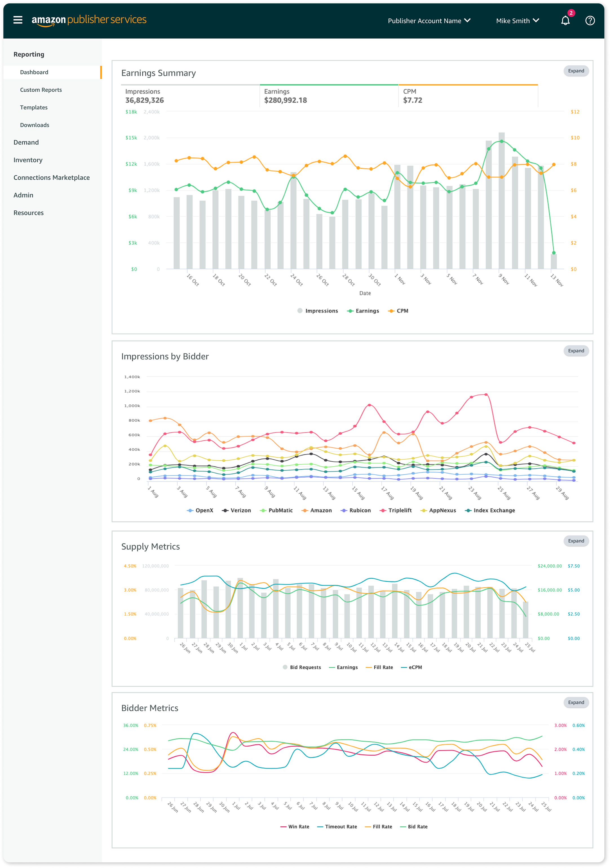Expand the Demand sidebar section

(26, 142)
